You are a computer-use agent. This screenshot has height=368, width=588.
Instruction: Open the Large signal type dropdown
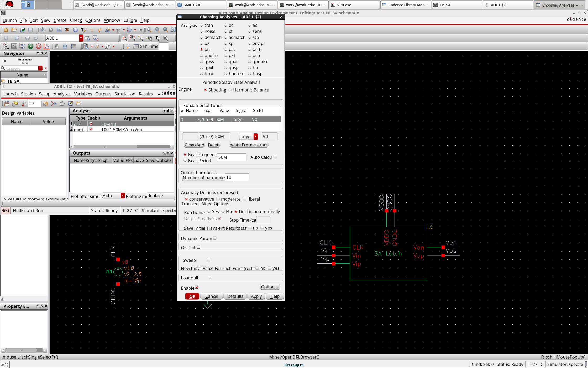[255, 137]
